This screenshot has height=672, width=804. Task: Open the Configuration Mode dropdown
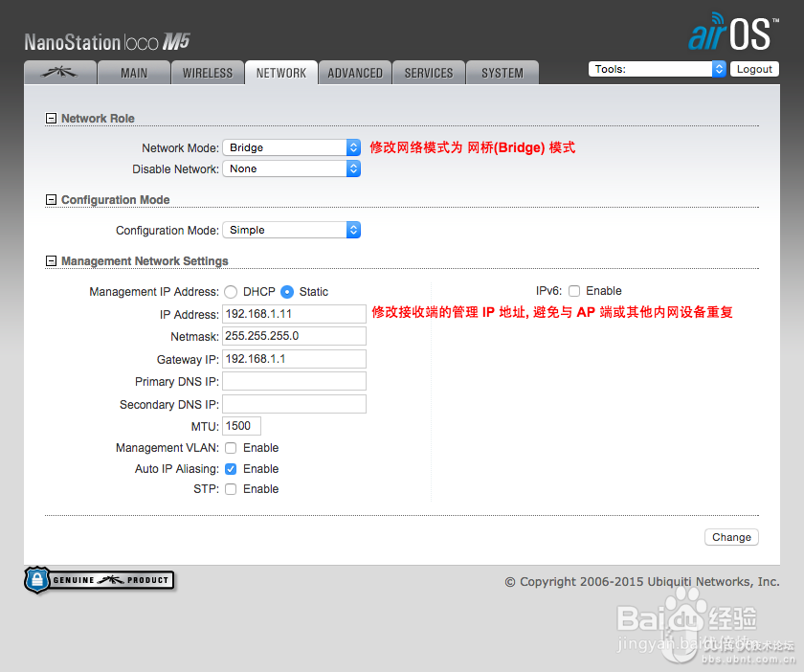pyautogui.click(x=292, y=230)
